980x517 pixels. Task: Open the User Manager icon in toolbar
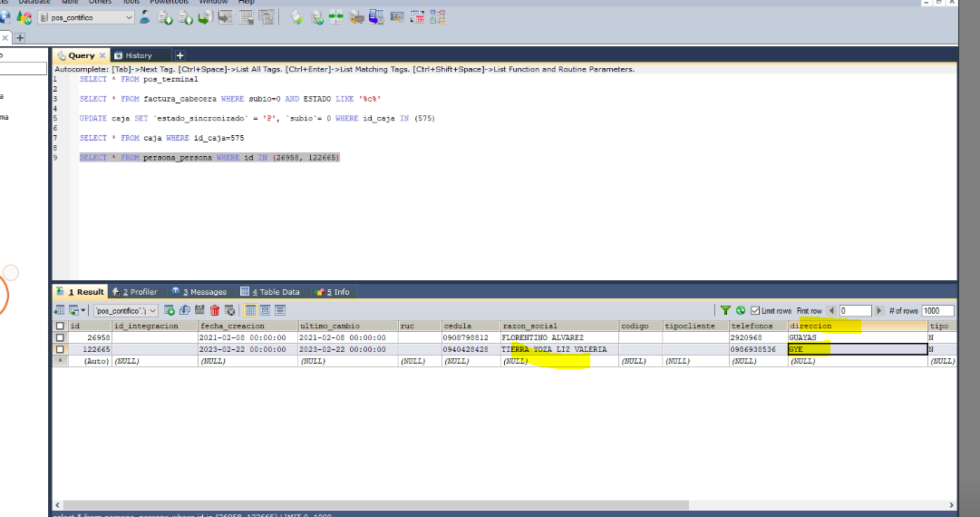tap(144, 17)
